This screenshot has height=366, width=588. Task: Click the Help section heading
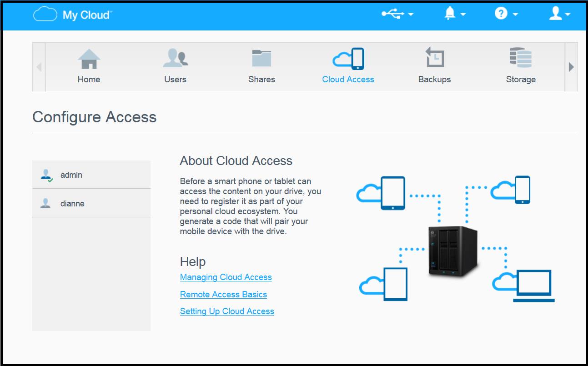[x=193, y=261]
